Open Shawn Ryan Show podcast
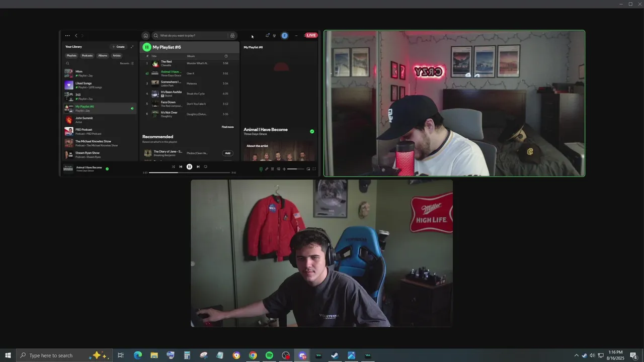 [x=100, y=154]
